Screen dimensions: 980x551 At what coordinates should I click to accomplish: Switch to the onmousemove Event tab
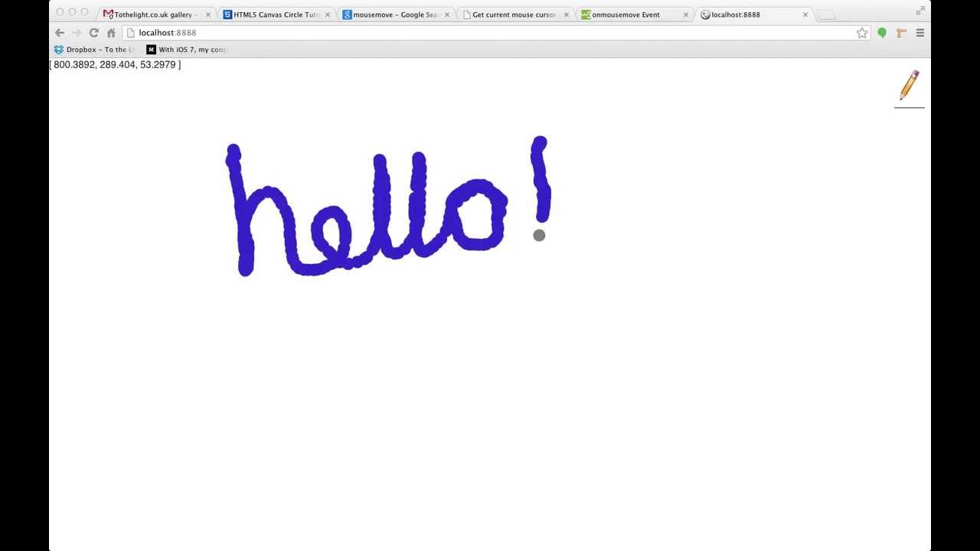click(x=628, y=14)
